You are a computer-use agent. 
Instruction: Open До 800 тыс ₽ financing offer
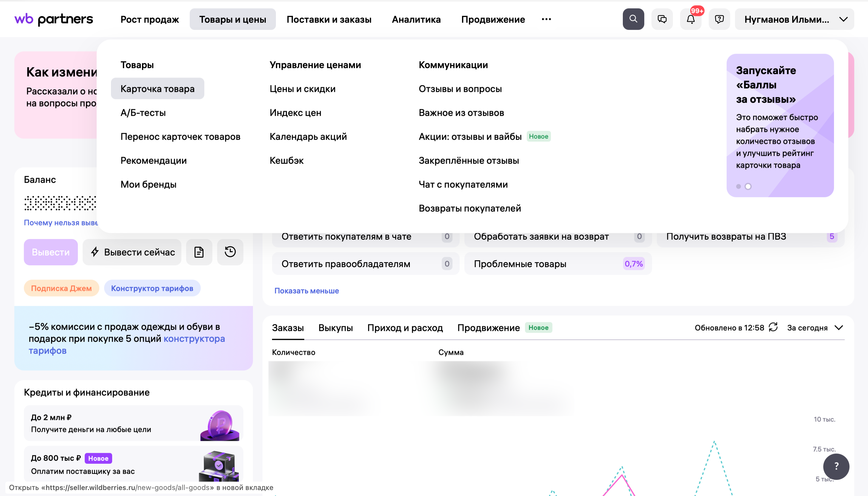(133, 464)
